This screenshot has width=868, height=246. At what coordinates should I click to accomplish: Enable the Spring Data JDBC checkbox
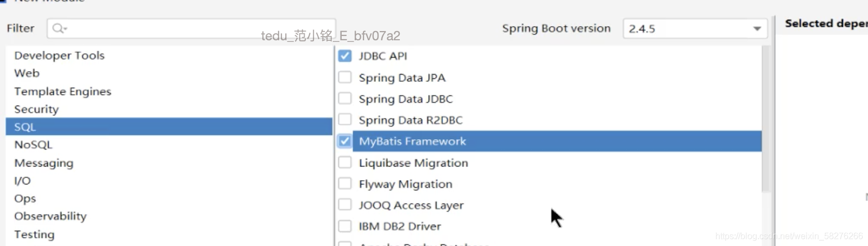pos(345,99)
